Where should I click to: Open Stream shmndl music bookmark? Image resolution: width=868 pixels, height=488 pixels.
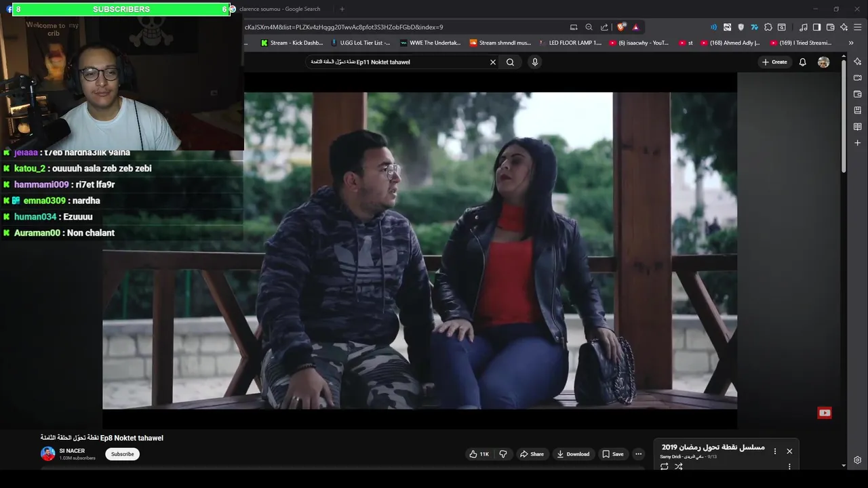click(500, 43)
